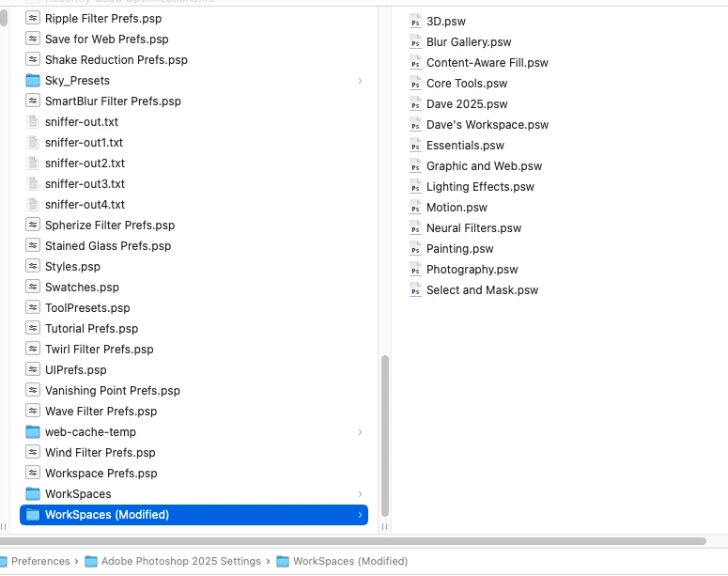Screen dimensions: 728x576
Task: Click chevron on WorkSpaces (Modified) row
Action: 361,515
